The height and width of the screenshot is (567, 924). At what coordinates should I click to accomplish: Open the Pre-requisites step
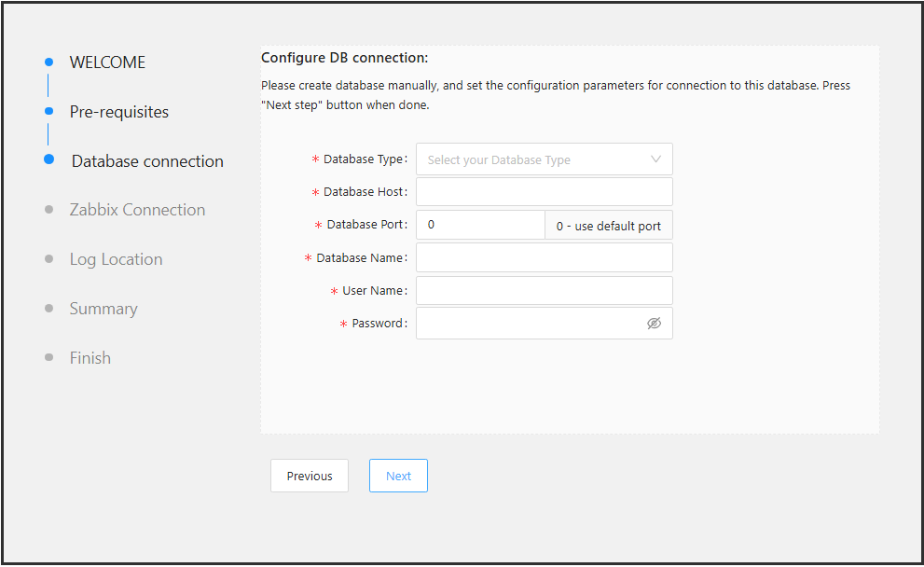[119, 112]
